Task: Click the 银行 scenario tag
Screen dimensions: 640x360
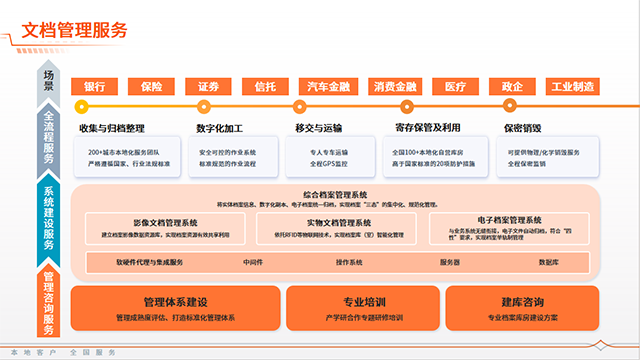Action: [x=94, y=87]
